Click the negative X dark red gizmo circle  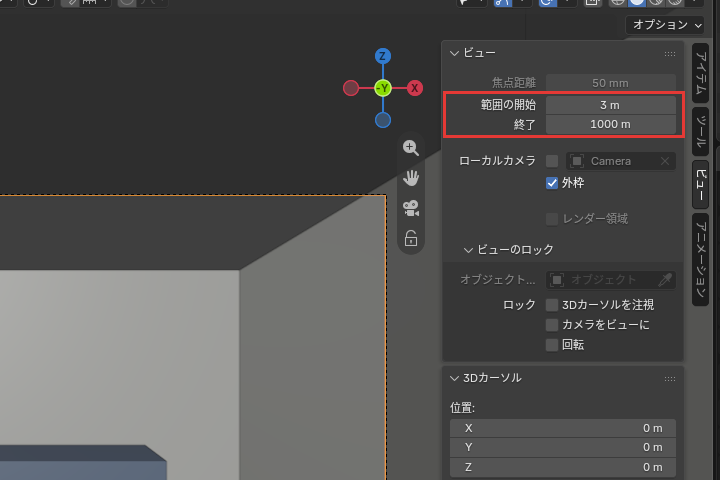(x=351, y=88)
